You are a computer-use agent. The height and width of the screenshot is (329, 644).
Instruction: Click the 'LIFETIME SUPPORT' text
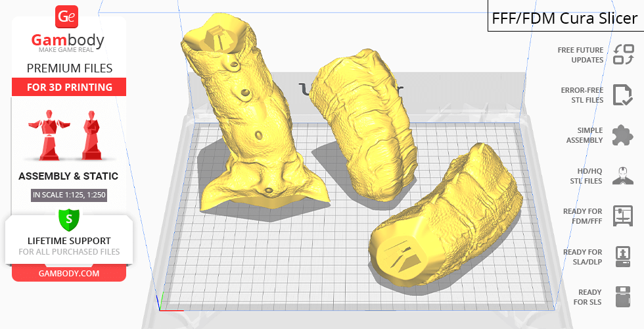69,241
